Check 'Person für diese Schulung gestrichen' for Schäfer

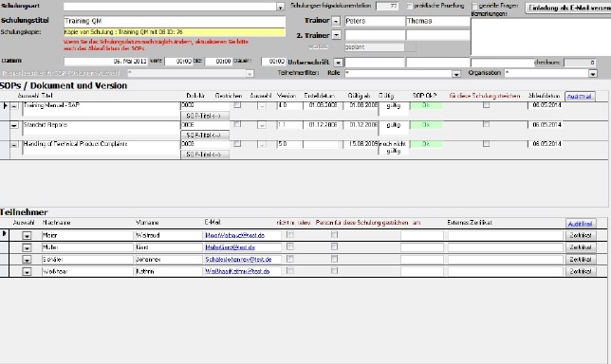click(x=334, y=259)
